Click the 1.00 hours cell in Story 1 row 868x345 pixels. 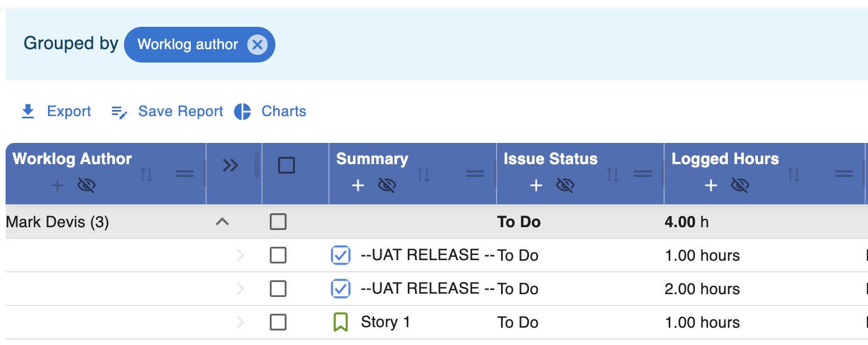pyautogui.click(x=702, y=323)
